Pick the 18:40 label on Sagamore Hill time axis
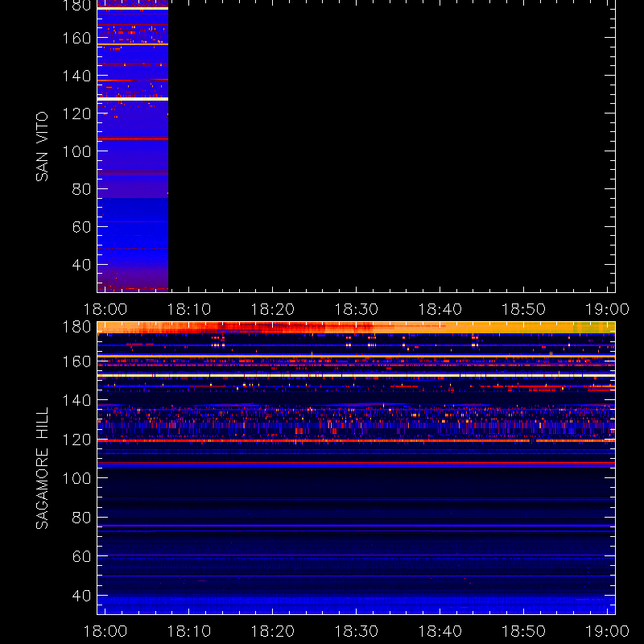The height and width of the screenshot is (644, 644). tap(440, 631)
